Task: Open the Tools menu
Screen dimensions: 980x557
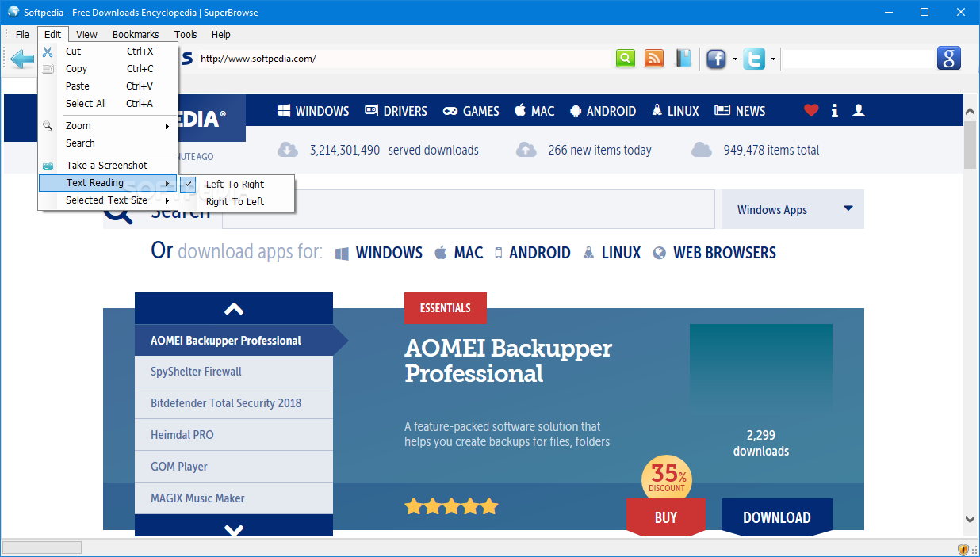Action: coord(186,34)
